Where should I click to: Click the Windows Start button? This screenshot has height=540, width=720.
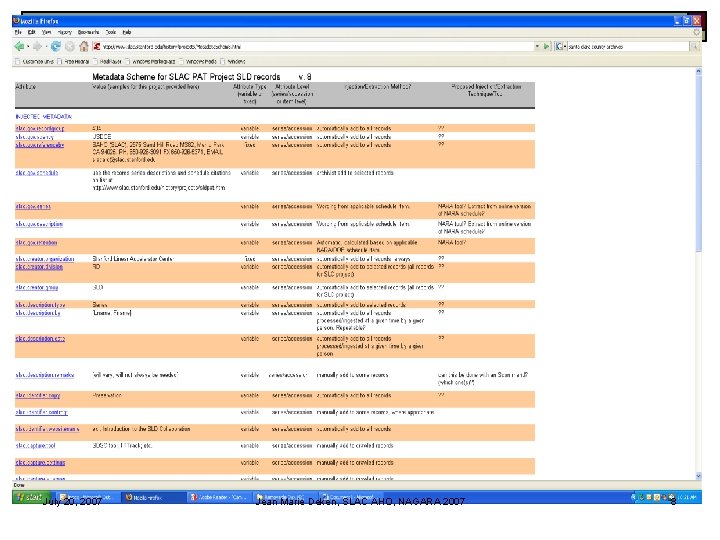pos(31,497)
